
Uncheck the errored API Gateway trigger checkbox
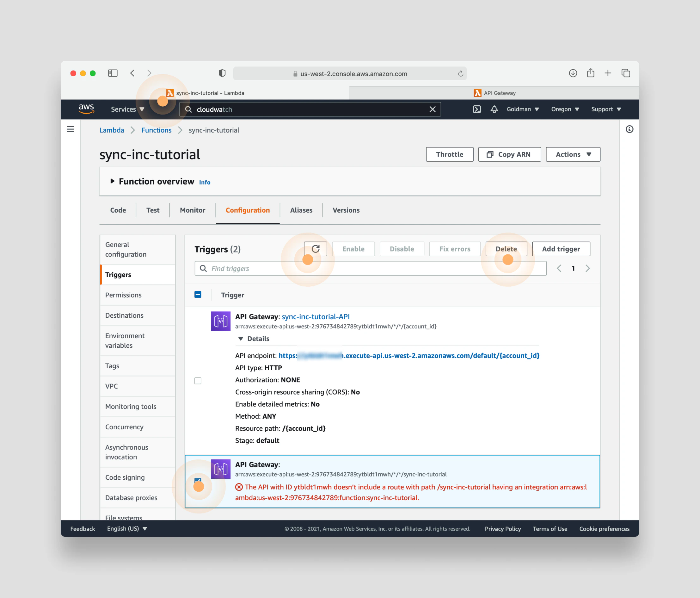point(198,480)
